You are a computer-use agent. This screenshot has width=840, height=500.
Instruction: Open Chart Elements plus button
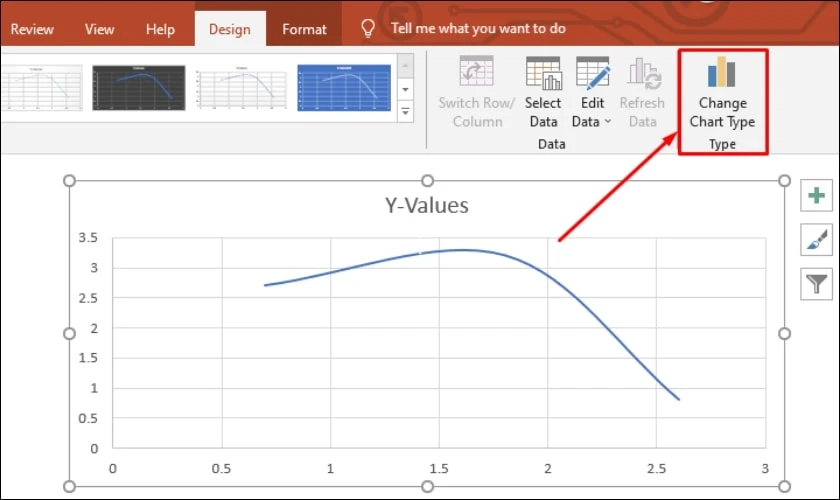pos(816,196)
